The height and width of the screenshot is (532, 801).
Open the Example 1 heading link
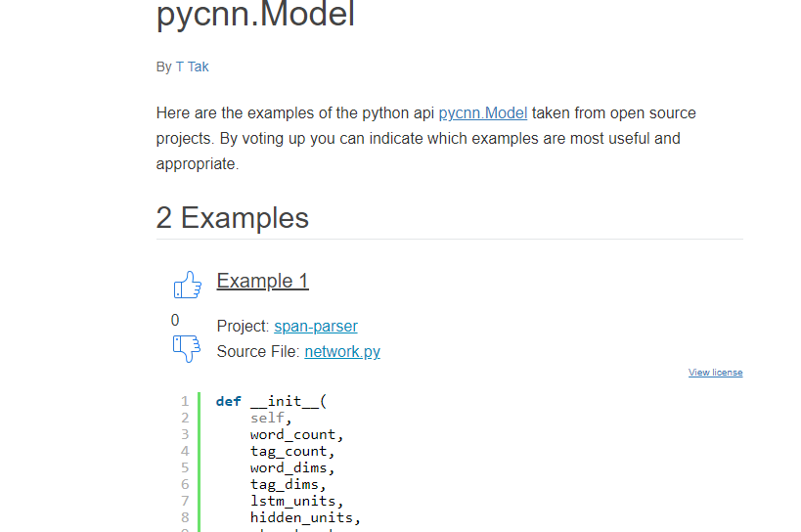262,281
